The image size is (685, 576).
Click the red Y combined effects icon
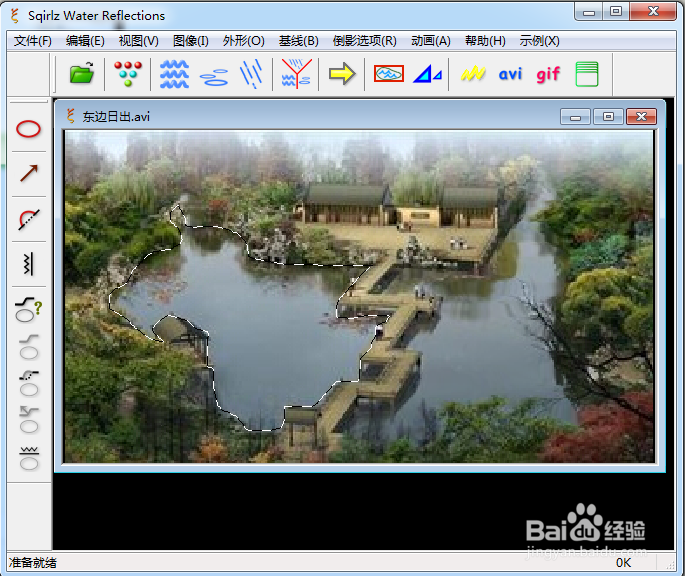296,73
